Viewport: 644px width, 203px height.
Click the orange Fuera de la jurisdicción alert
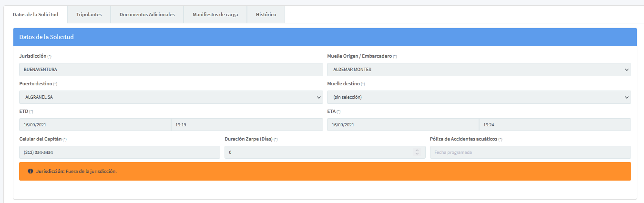click(325, 171)
